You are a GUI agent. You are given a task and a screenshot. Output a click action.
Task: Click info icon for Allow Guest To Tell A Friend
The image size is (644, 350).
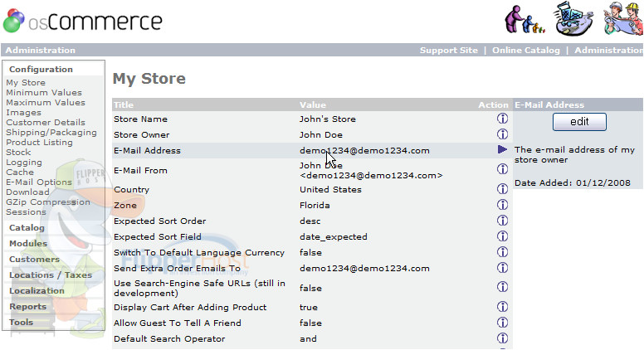tap(502, 323)
